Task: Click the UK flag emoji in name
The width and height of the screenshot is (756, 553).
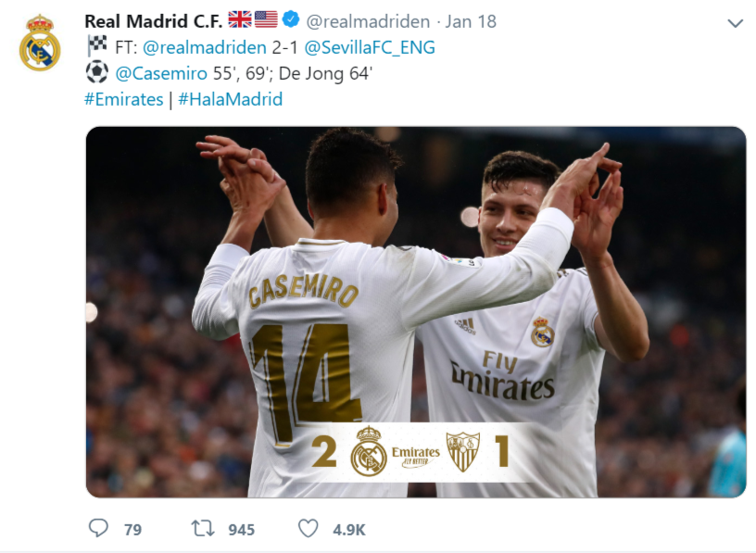Action: [x=240, y=19]
